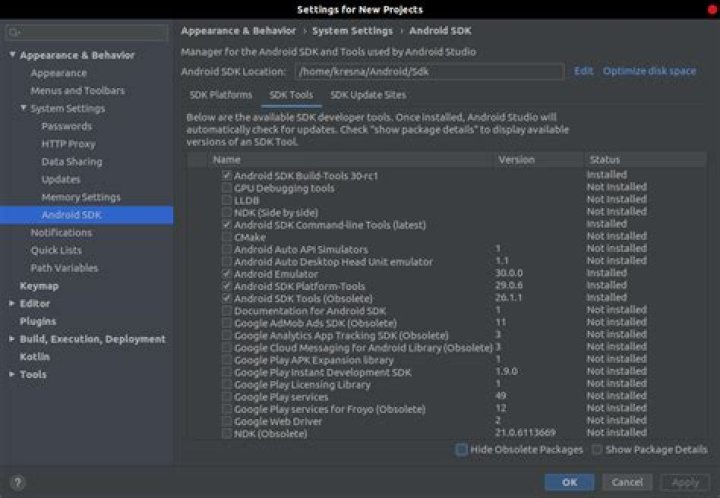Click version 1.9.0 cell
Screen dimensions: 720x498
(506, 371)
